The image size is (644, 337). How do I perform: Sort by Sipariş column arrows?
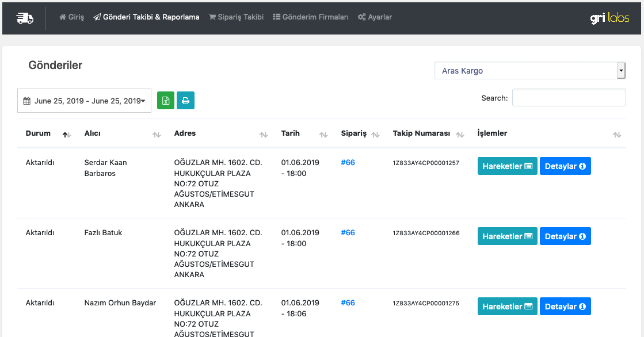(375, 135)
